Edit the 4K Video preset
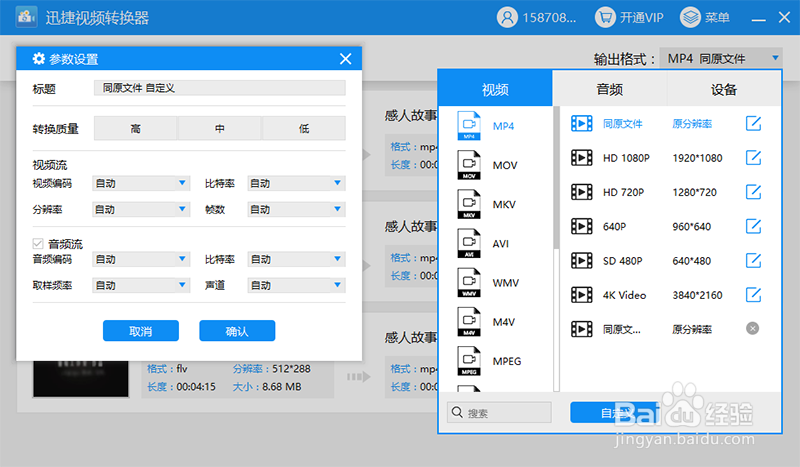The height and width of the screenshot is (467, 800). (753, 295)
